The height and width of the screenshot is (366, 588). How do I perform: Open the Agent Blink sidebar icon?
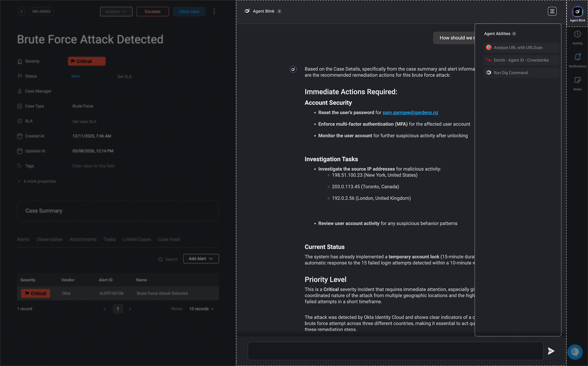[577, 12]
